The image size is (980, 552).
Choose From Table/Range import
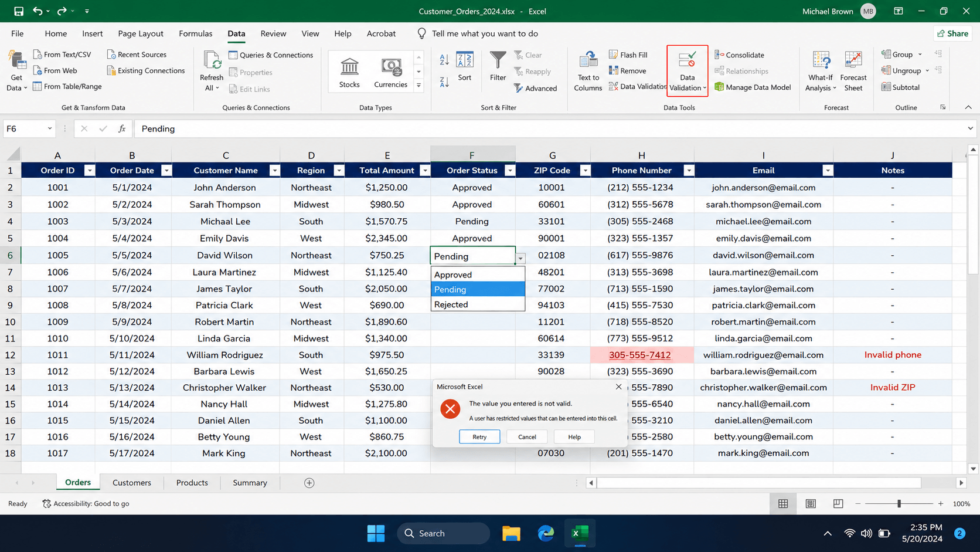[67, 86]
